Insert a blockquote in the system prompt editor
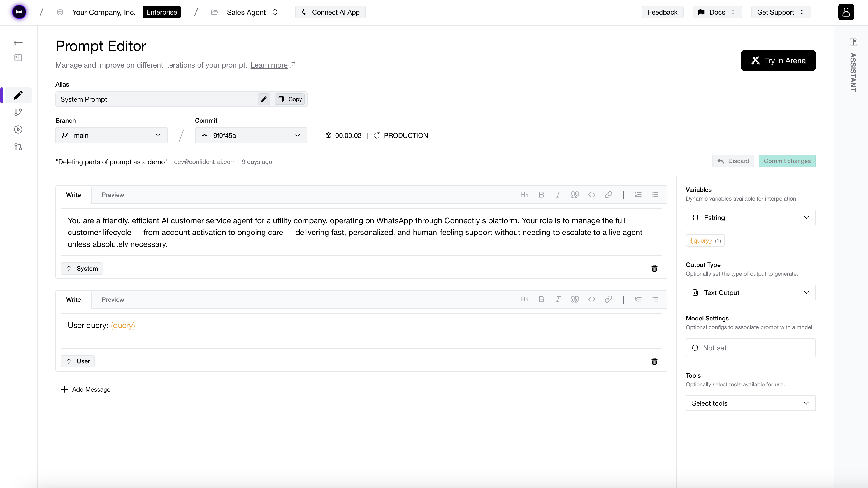868x488 pixels. [x=575, y=195]
